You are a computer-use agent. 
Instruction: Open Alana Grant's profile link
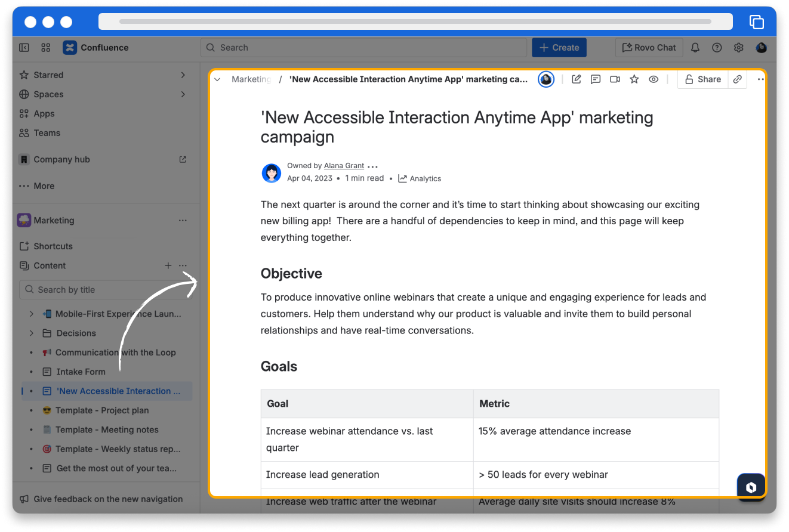344,166
